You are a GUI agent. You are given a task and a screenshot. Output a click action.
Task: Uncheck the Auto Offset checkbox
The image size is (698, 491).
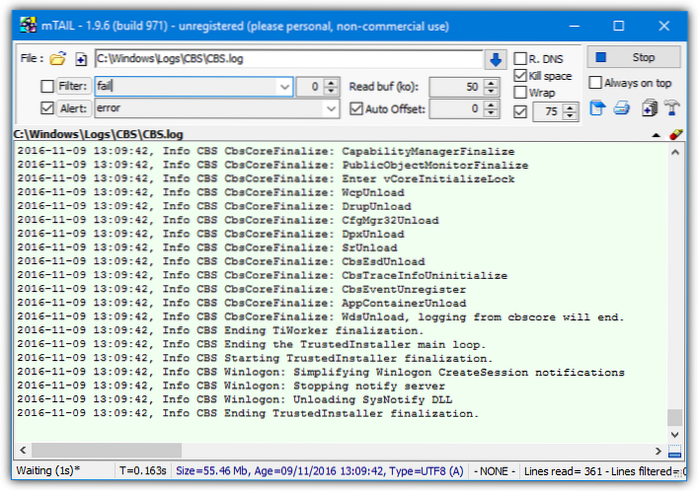click(x=356, y=109)
